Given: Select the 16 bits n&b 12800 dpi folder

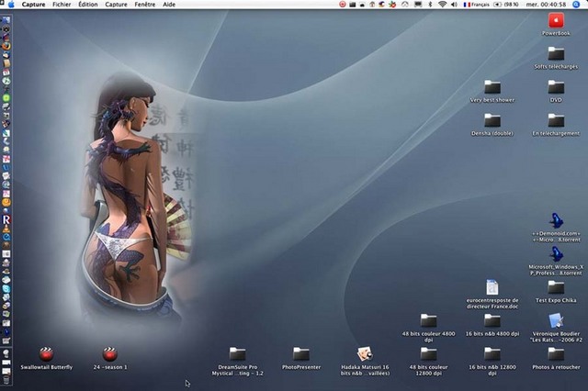Looking at the screenshot, I should 492,361.
